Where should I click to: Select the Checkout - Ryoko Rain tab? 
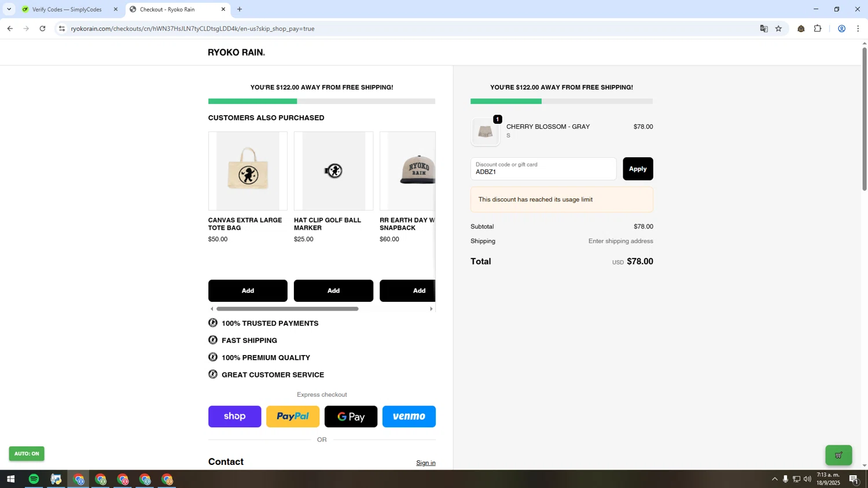pyautogui.click(x=168, y=9)
